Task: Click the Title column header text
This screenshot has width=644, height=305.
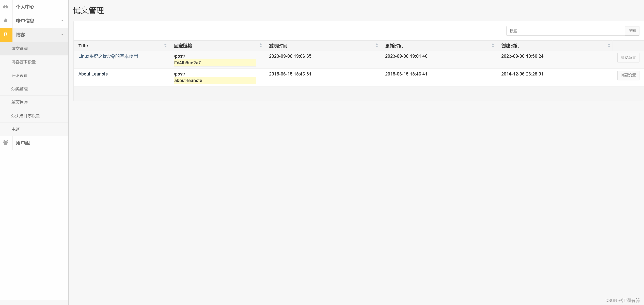Action: [83, 46]
